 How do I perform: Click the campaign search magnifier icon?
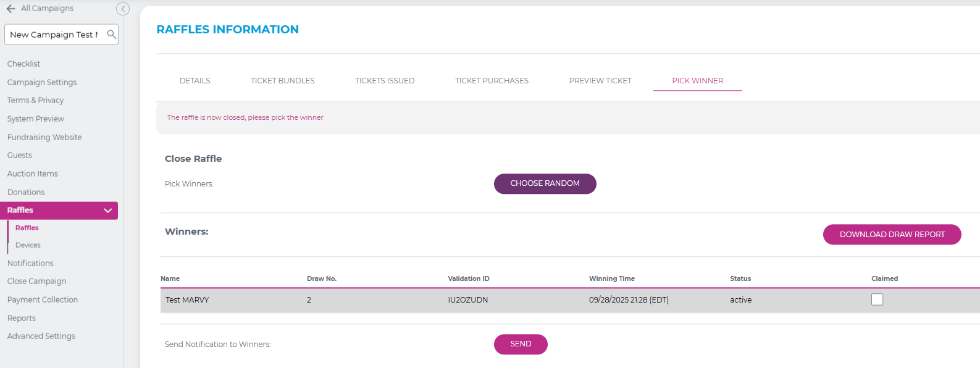[111, 35]
